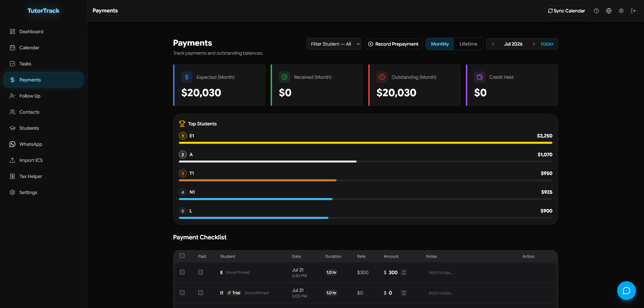Click the logout icon in top bar

tap(633, 11)
